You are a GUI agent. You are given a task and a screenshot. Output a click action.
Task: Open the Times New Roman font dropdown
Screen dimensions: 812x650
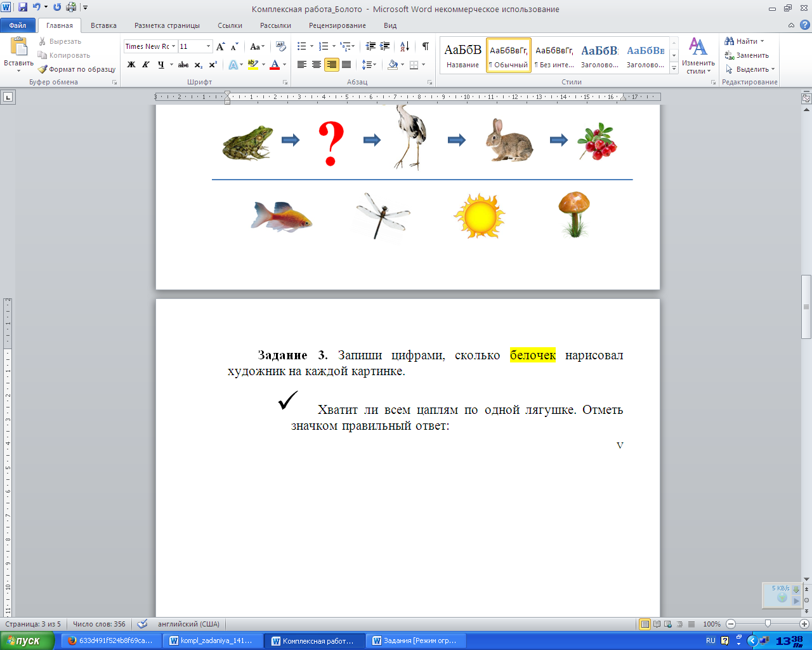tap(173, 46)
